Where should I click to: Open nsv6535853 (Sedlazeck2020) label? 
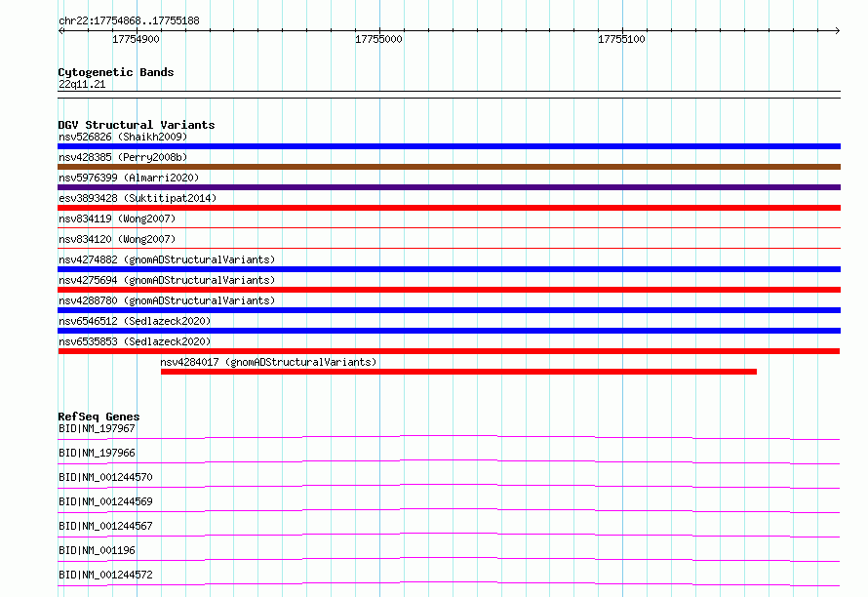pyautogui.click(x=135, y=341)
